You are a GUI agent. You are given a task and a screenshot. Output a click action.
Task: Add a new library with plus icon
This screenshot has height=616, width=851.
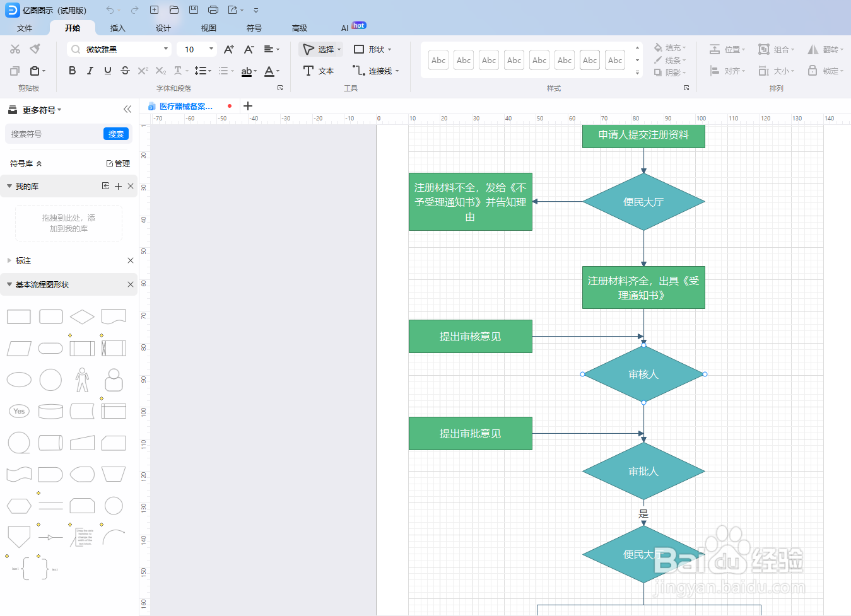(118, 186)
